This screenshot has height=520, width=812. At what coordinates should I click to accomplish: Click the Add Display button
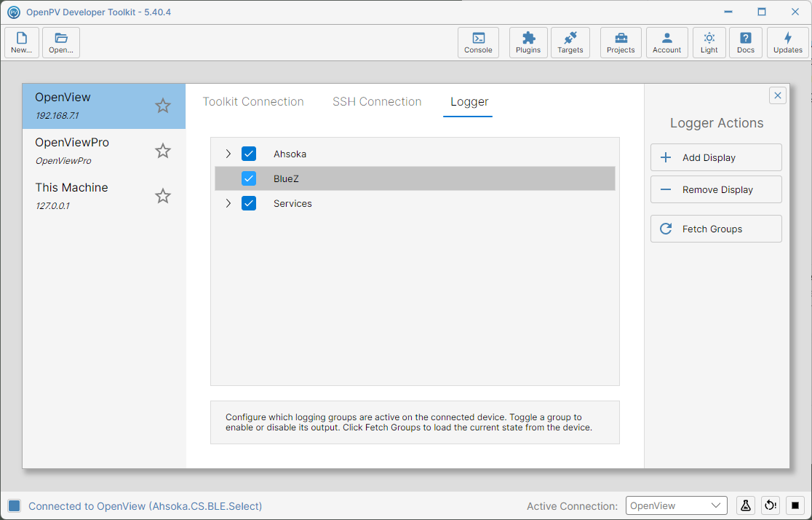(716, 157)
